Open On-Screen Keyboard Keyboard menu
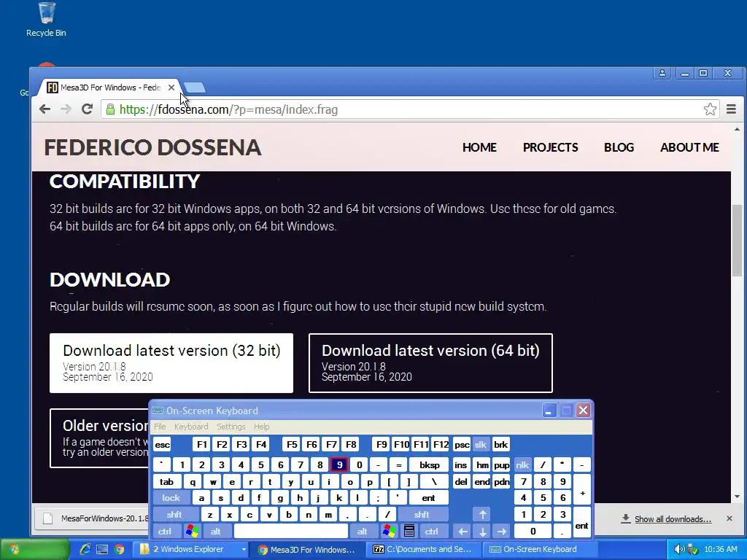This screenshot has height=560, width=747. (191, 427)
